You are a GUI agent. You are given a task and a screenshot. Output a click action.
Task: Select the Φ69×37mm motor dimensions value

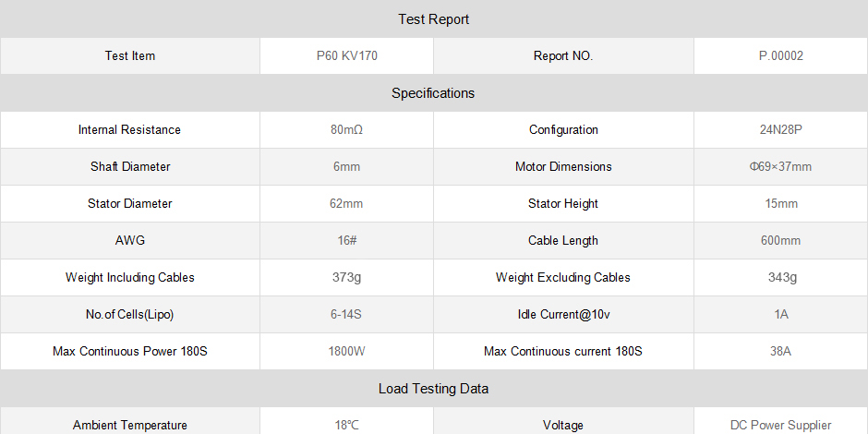coord(780,167)
